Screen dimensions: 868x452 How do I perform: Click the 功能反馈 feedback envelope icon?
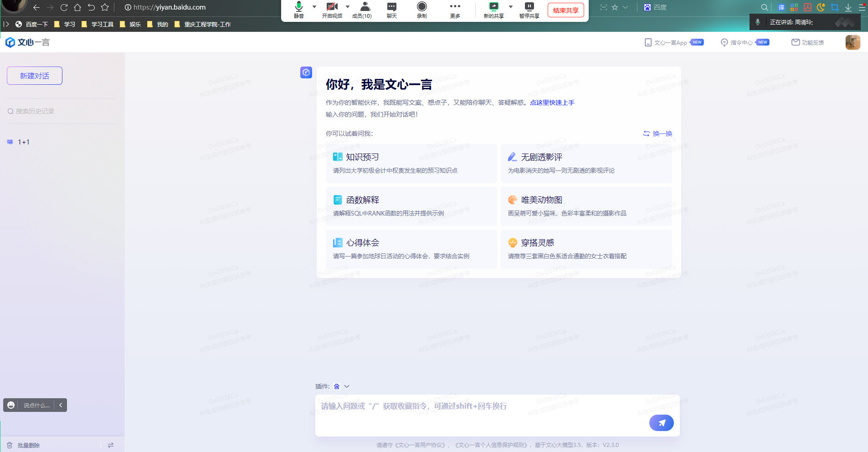796,42
